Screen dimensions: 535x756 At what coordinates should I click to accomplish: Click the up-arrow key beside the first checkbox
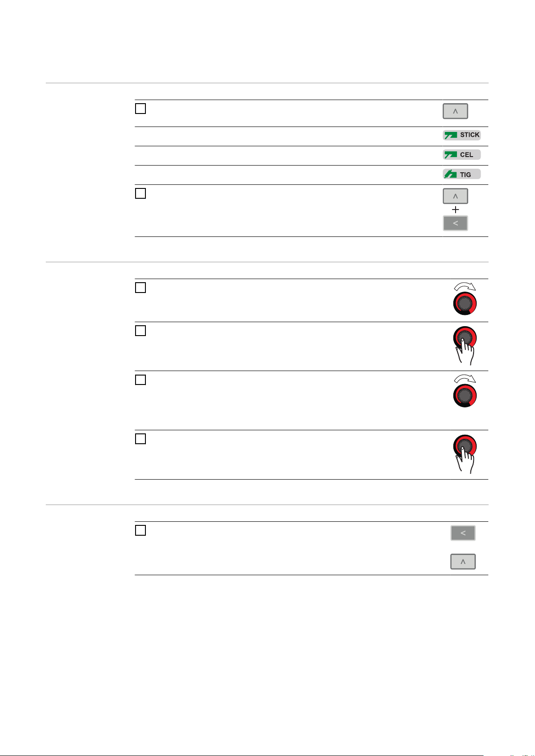point(455,111)
